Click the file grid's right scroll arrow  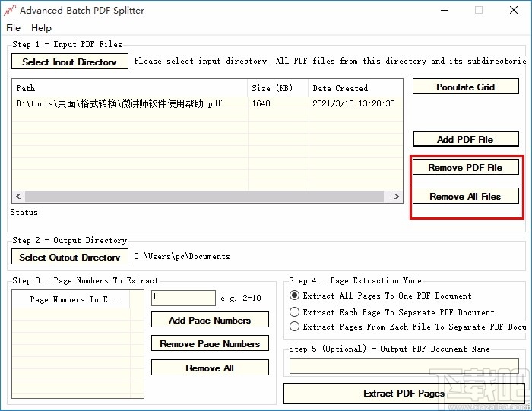(x=396, y=196)
